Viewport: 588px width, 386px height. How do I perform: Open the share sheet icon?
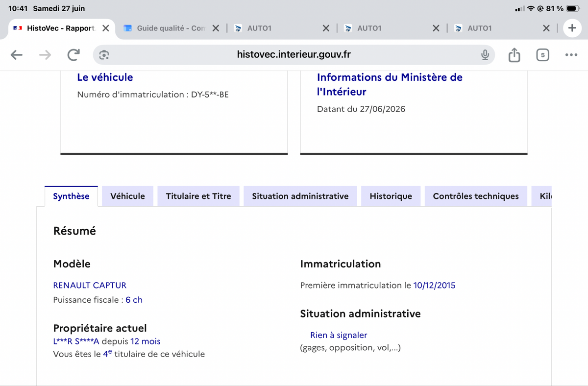point(514,55)
